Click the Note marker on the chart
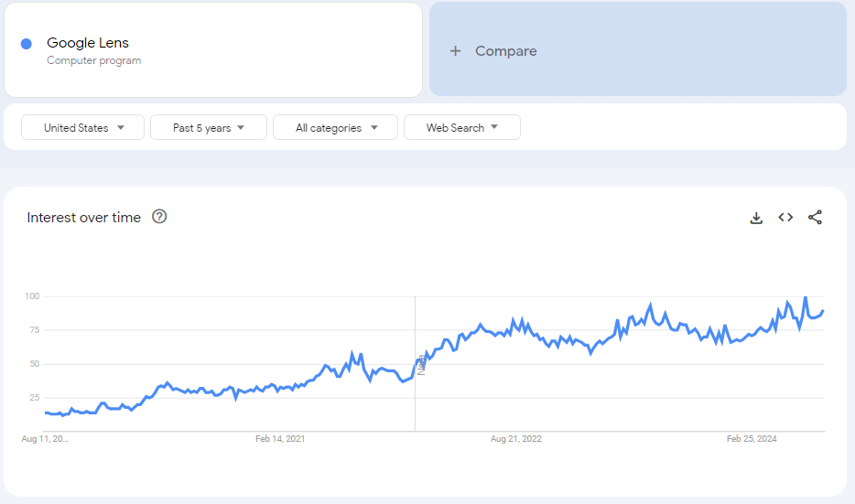The height and width of the screenshot is (504, 855). 421,365
